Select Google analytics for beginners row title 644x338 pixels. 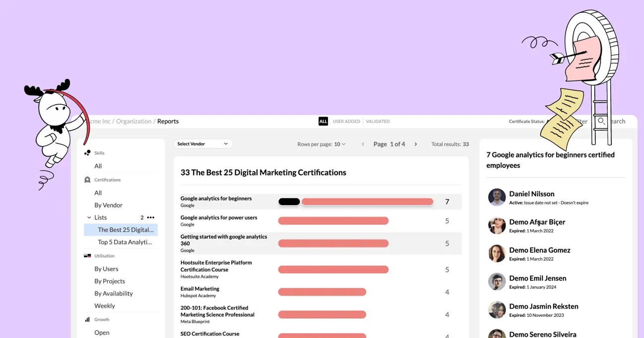(216, 198)
